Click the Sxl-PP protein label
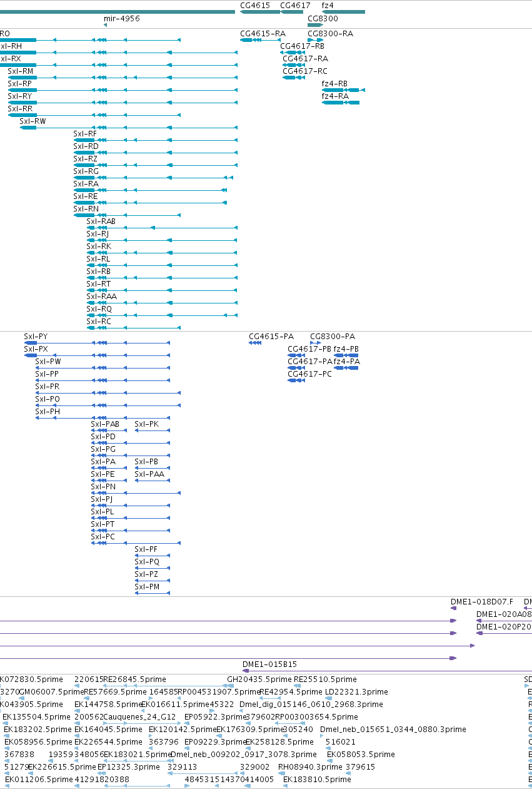This screenshot has height=789, width=532. (47, 374)
